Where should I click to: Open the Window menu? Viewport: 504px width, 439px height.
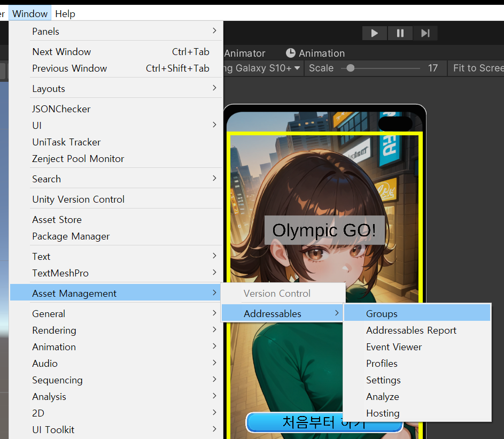[30, 14]
